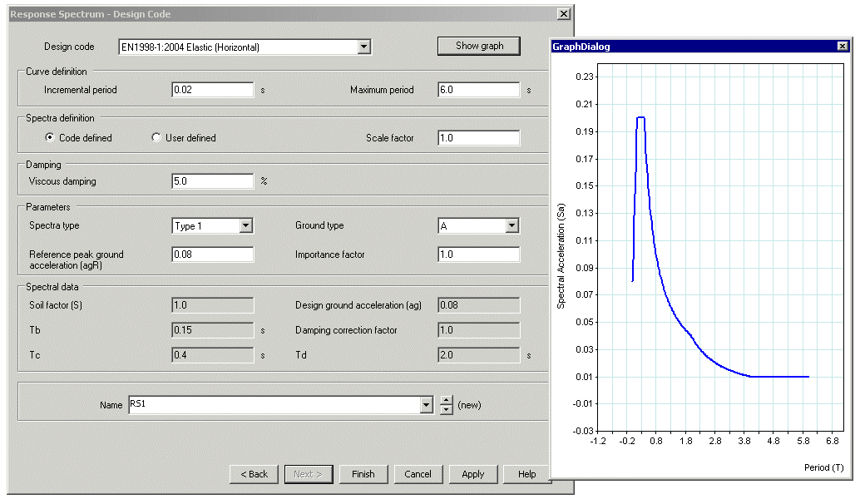Screen dimensions: 860x504
Task: Click the Finish button
Action: pos(363,474)
